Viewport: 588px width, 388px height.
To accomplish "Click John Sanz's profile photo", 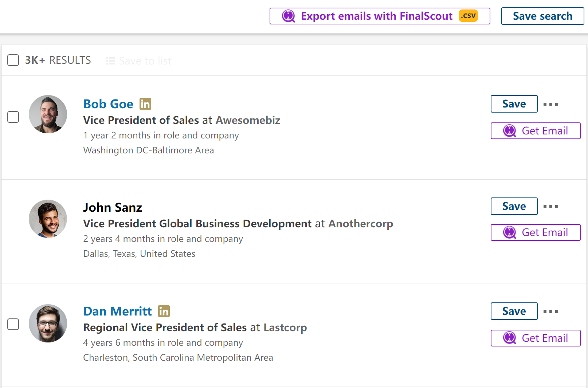I will click(48, 219).
